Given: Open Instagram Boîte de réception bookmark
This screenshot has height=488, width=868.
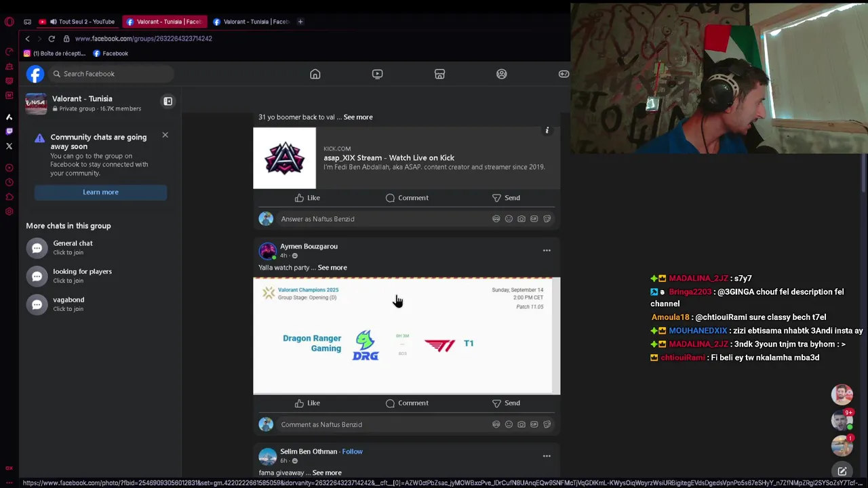Looking at the screenshot, I should [x=56, y=54].
